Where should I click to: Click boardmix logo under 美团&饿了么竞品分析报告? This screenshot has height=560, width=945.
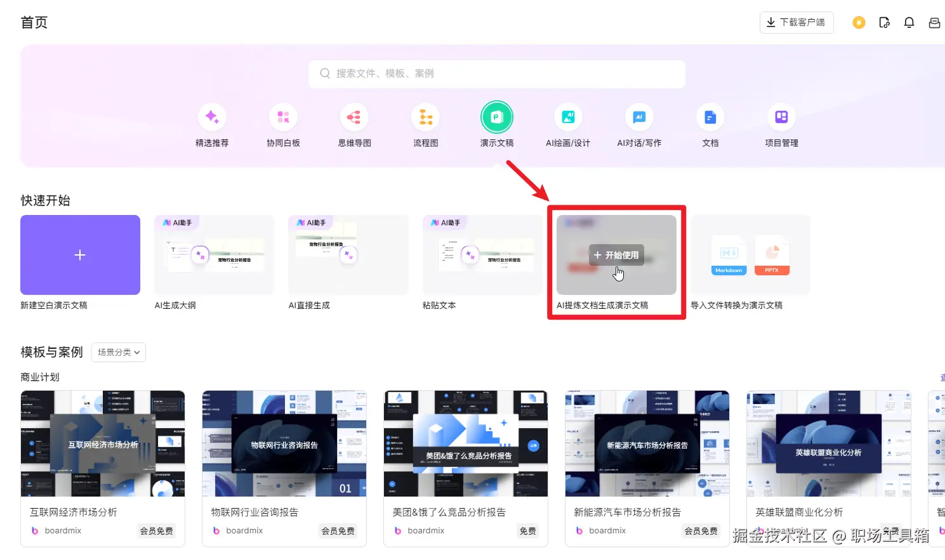click(398, 531)
